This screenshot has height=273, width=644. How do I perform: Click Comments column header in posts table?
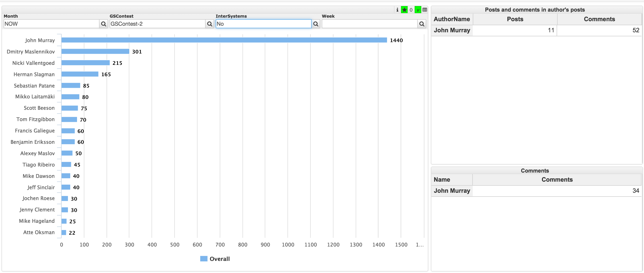pos(599,19)
